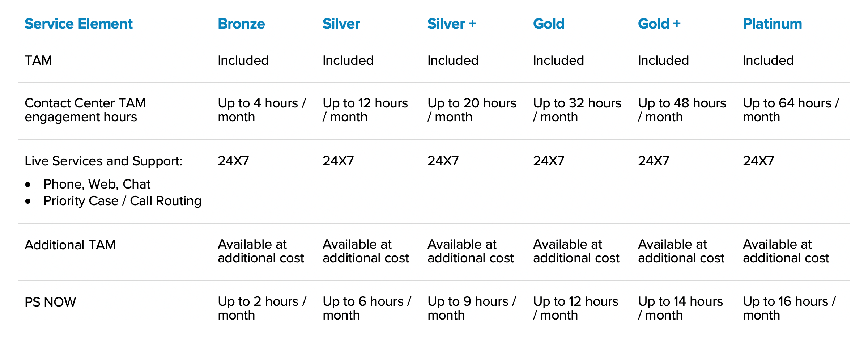The image size is (868, 338).
Task: Select the Bronze column header
Action: tap(241, 24)
